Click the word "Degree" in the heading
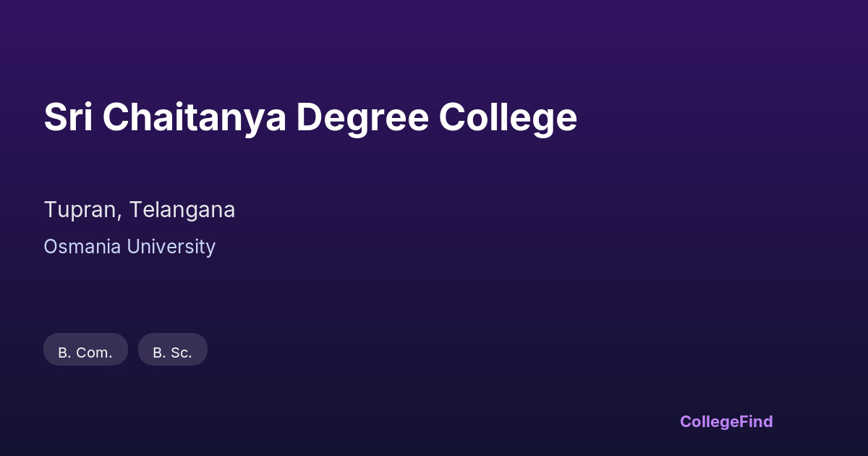Image resolution: width=868 pixels, height=456 pixels. tap(362, 117)
